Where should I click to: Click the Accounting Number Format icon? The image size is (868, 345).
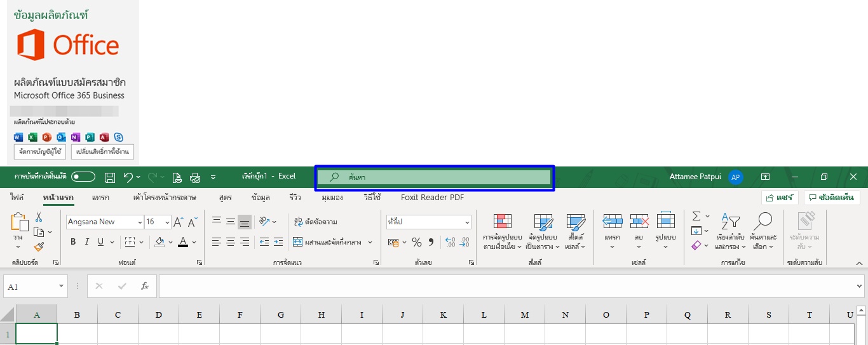pos(393,242)
